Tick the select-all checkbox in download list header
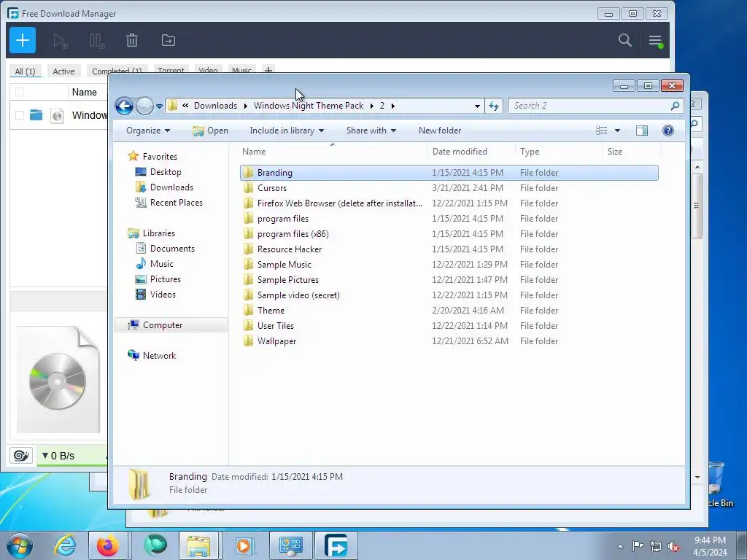Screen dimensions: 747x560 [x=20, y=92]
